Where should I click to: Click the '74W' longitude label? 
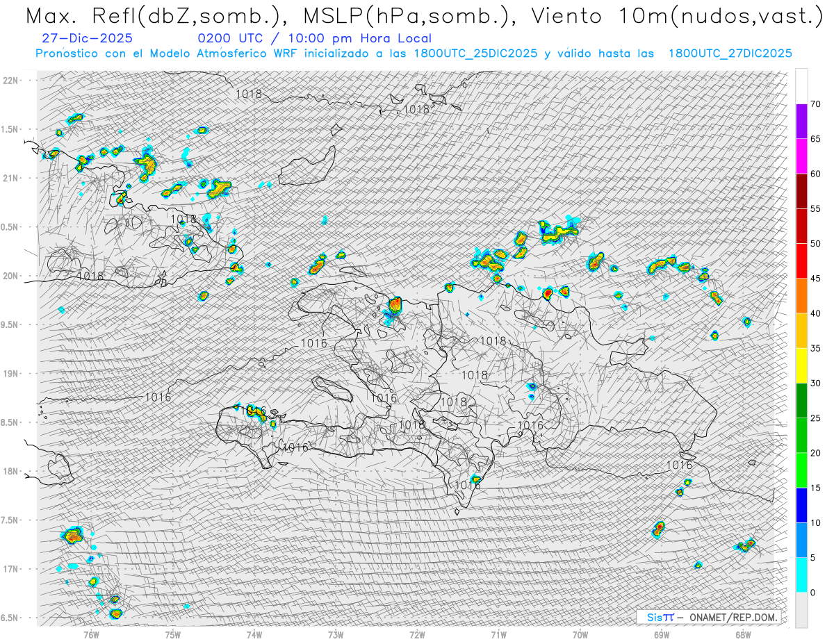[x=254, y=634]
